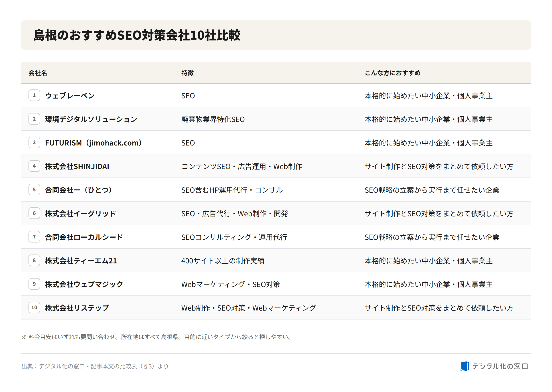Select company name 株式会社SHINJIDAI

77,166
